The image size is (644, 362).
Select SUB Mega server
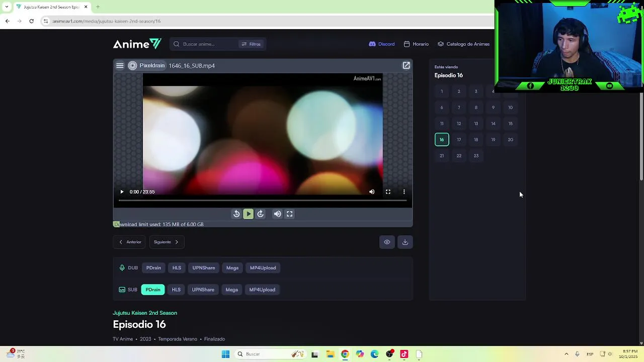tap(232, 290)
